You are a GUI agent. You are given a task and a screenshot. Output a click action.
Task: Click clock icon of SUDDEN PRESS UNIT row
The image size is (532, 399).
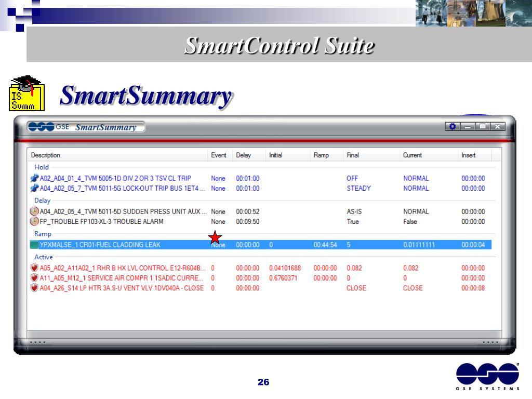[x=34, y=211]
